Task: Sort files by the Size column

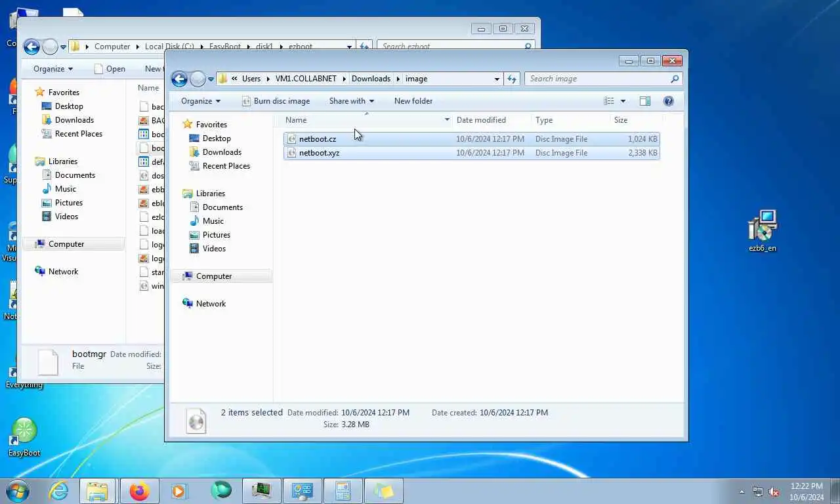Action: 621,120
